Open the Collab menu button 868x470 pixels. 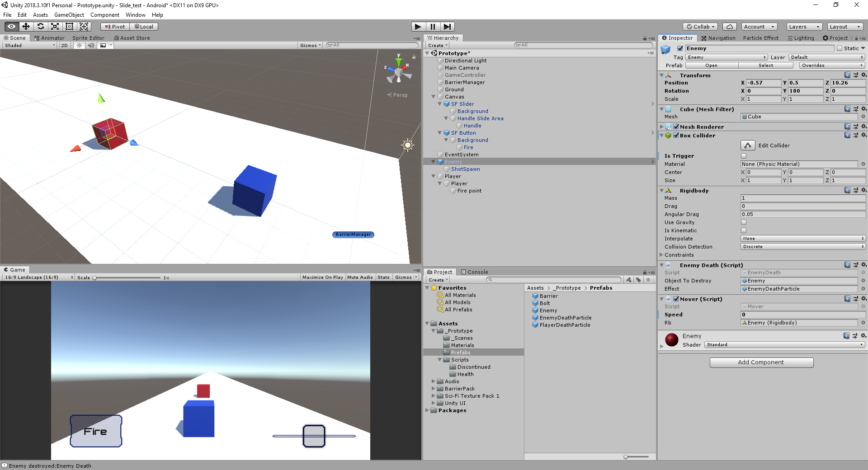point(700,27)
